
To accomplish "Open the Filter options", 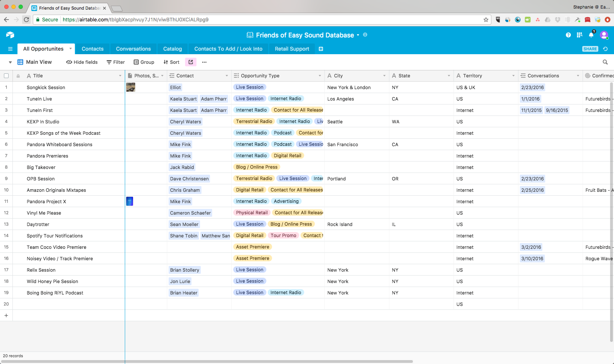I will click(116, 62).
